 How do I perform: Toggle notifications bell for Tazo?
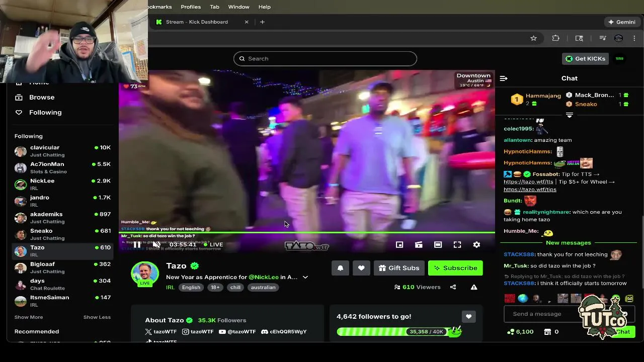point(340,268)
